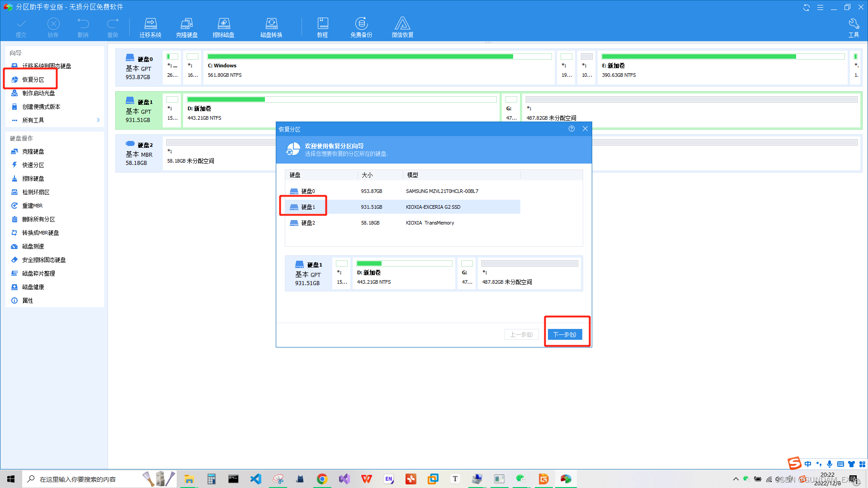Image resolution: width=868 pixels, height=488 pixels.
Task: Click the Windows taskbar search box
Action: click(78, 479)
